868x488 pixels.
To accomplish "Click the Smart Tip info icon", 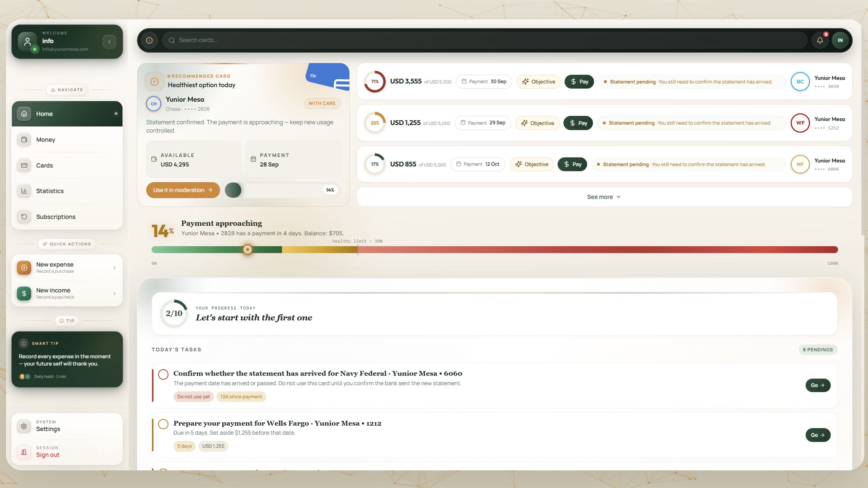I will tap(23, 343).
